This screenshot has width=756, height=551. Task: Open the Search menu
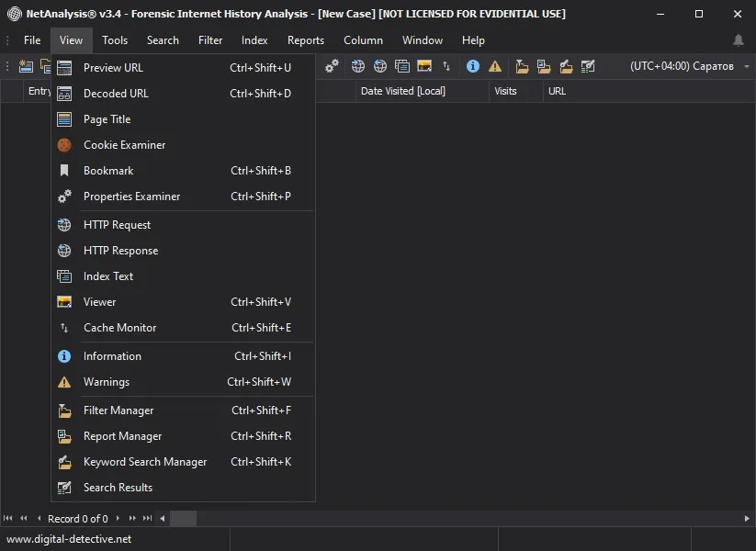163,40
